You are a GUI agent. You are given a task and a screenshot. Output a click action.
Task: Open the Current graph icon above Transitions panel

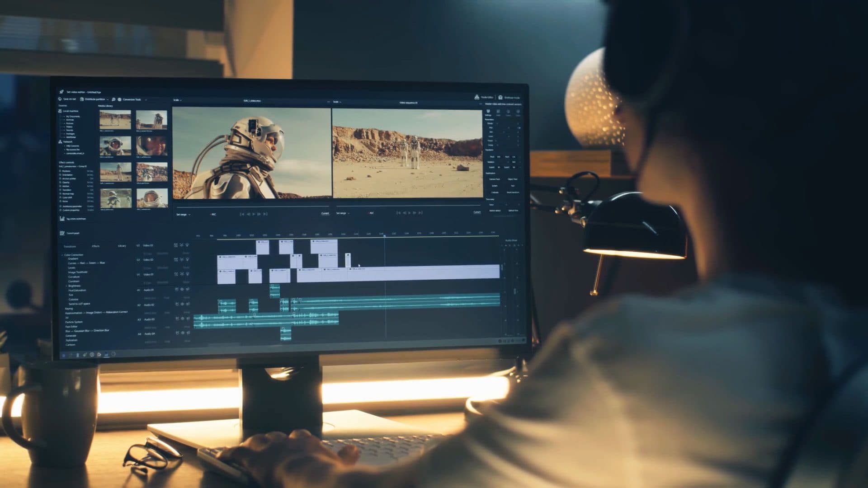pos(63,234)
